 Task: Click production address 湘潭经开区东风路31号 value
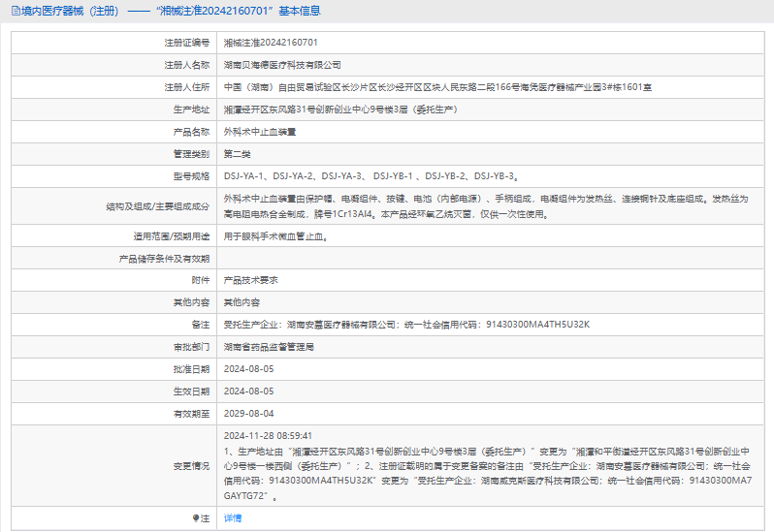coord(340,109)
